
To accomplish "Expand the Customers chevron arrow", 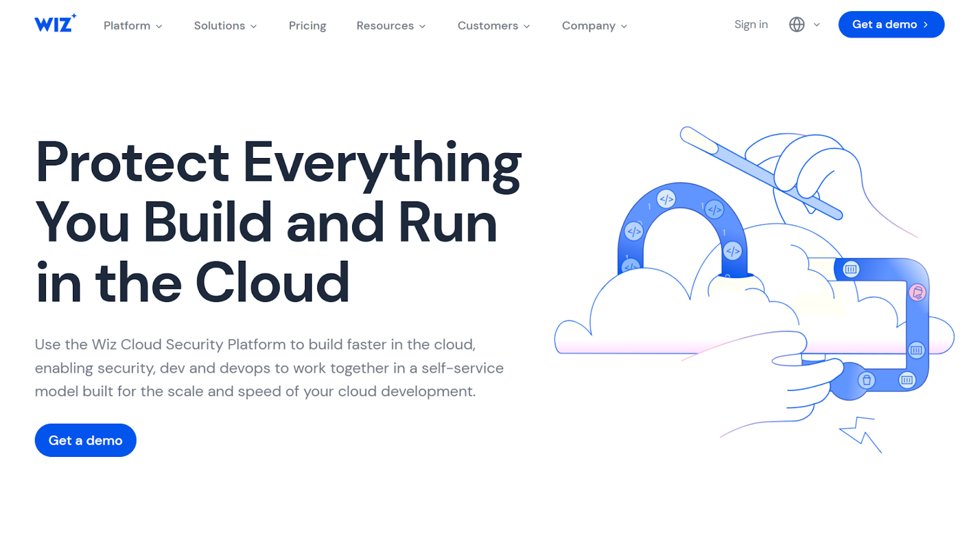I will point(527,26).
